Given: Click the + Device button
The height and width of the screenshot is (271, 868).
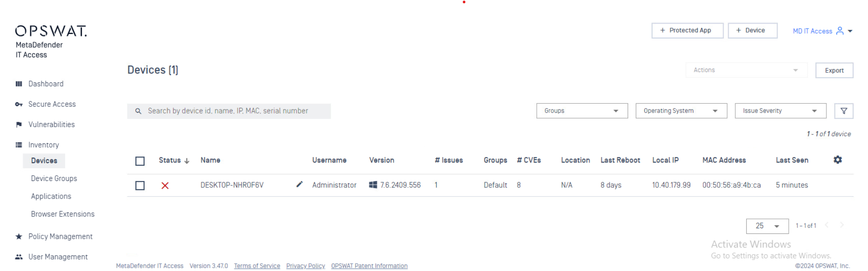Looking at the screenshot, I should (x=753, y=30).
